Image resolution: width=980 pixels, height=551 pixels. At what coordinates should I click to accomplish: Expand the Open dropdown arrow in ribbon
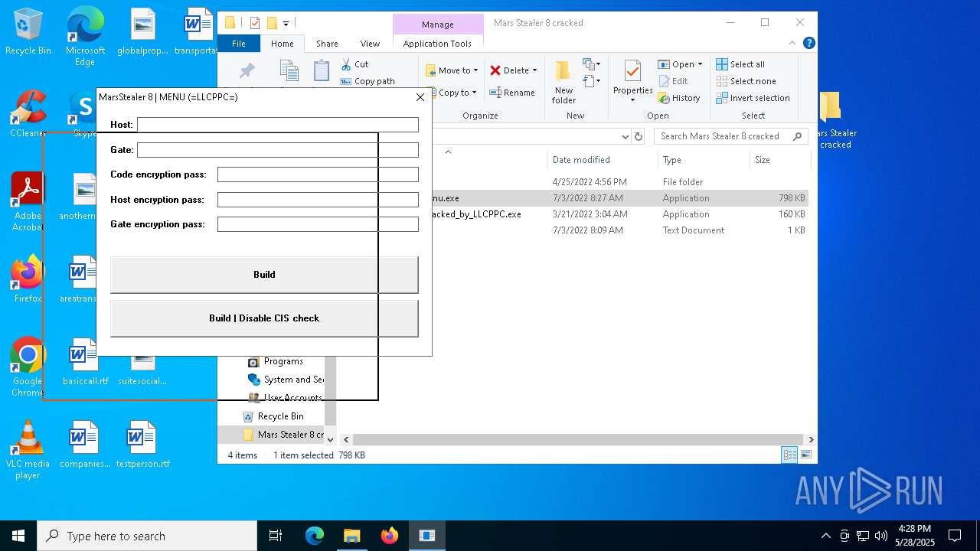coord(700,64)
